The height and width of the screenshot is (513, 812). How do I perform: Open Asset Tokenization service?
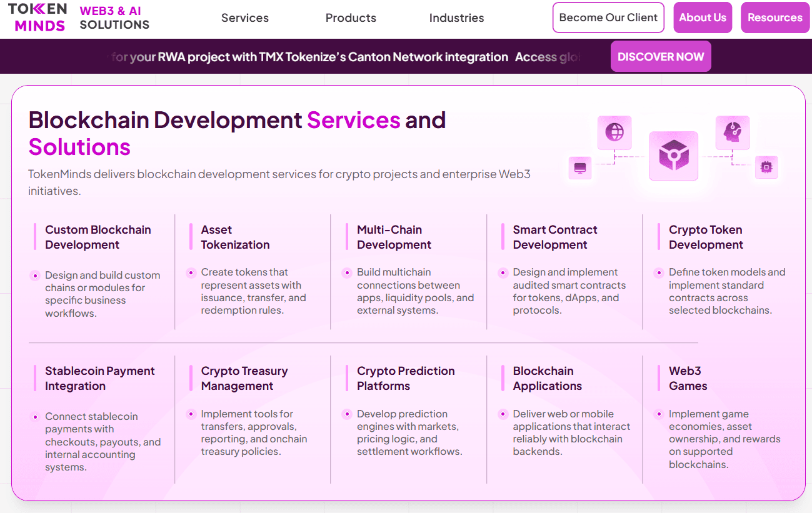235,237
